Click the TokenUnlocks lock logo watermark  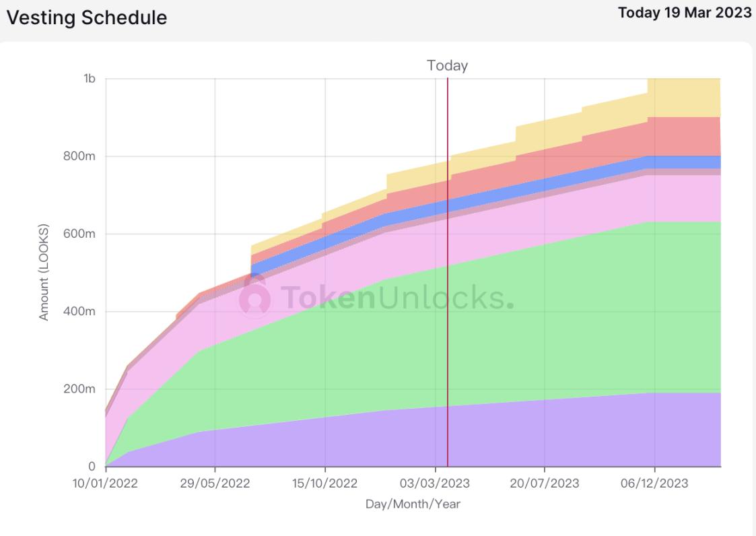point(255,297)
